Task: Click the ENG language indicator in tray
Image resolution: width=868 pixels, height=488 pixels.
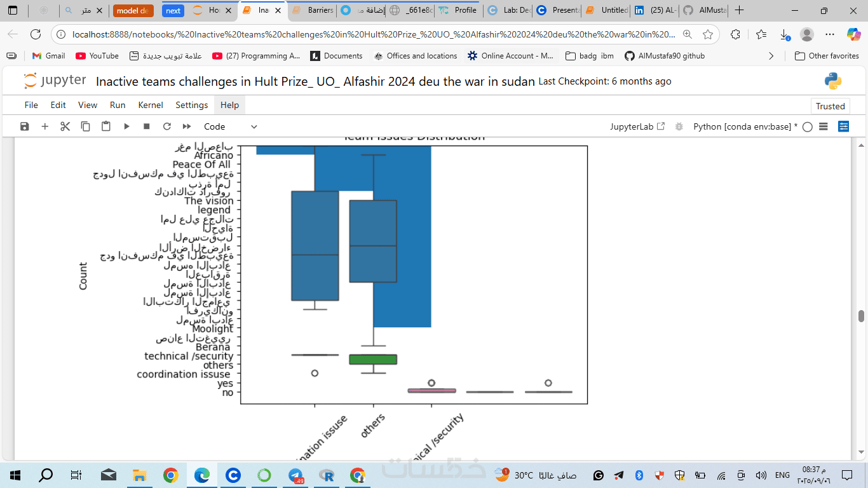Action: tap(782, 475)
